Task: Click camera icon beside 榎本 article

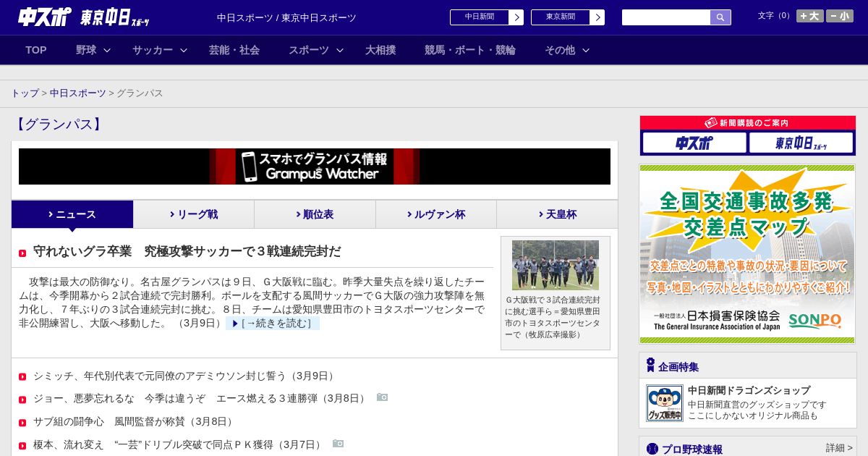Action: 338,443
